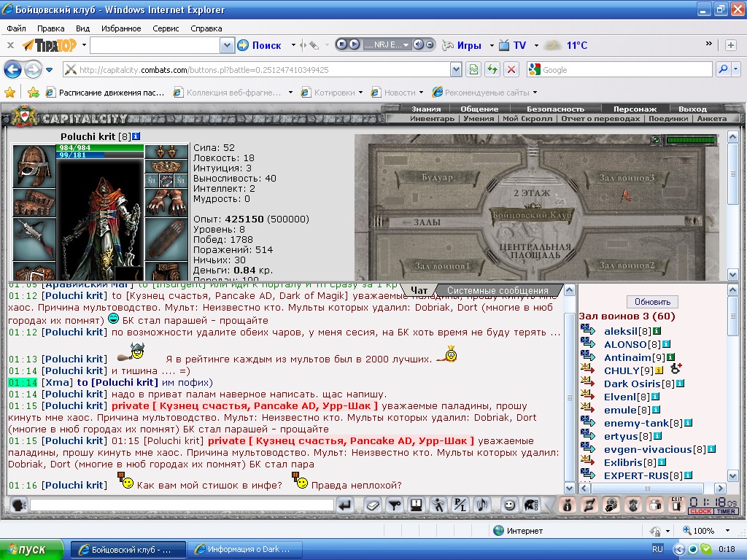Open the Персонаж menu
This screenshot has width=747, height=560.
click(635, 109)
